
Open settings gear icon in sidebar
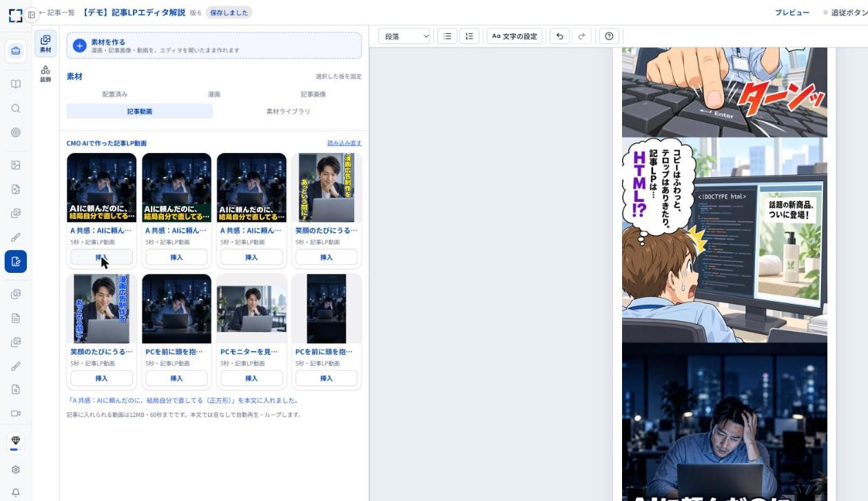click(x=16, y=470)
